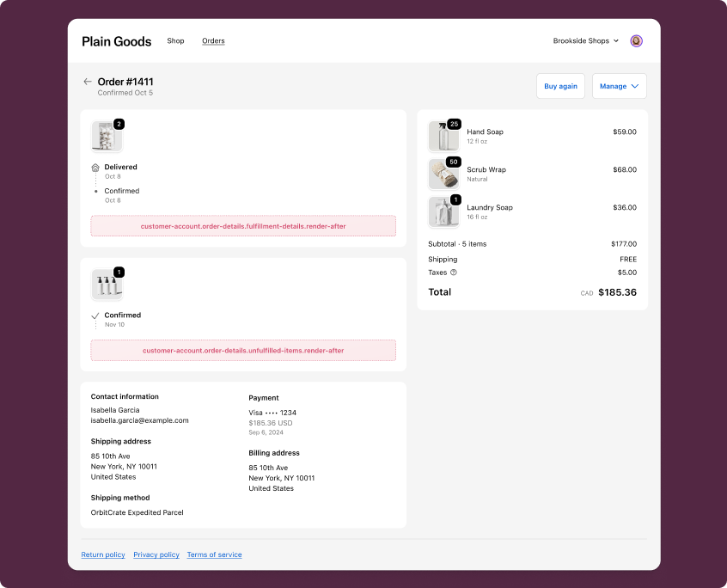Click the Taxes help question-mark icon

tap(454, 273)
